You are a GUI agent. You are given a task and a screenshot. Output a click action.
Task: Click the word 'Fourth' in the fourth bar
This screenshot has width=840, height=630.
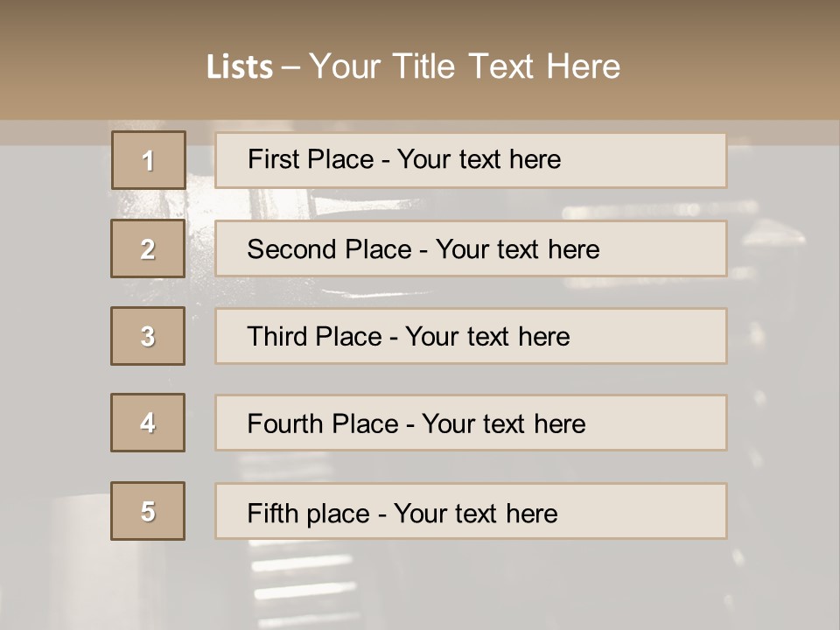point(285,423)
